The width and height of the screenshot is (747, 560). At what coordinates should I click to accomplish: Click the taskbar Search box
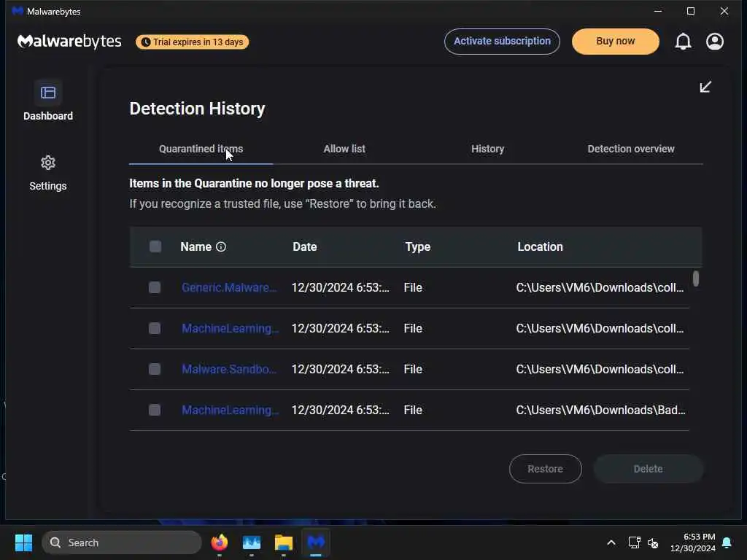(122, 542)
